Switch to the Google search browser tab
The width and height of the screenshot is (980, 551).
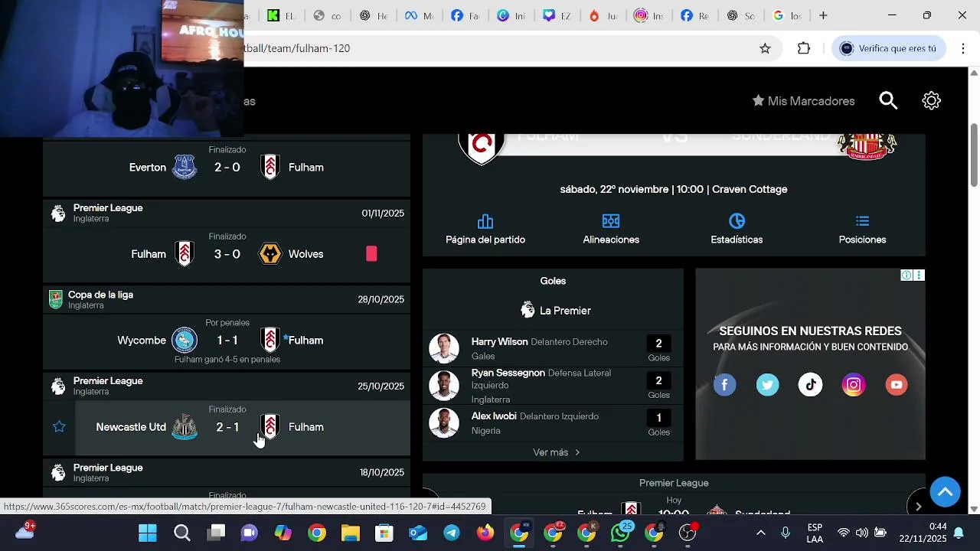click(786, 15)
